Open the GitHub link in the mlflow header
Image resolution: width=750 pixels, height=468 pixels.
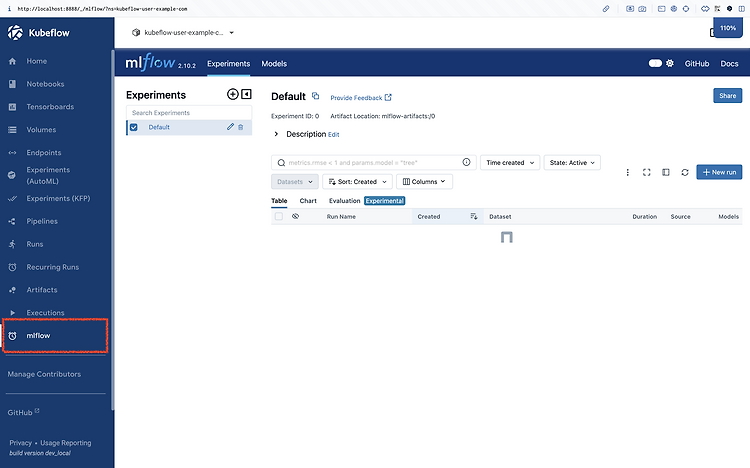coord(697,64)
